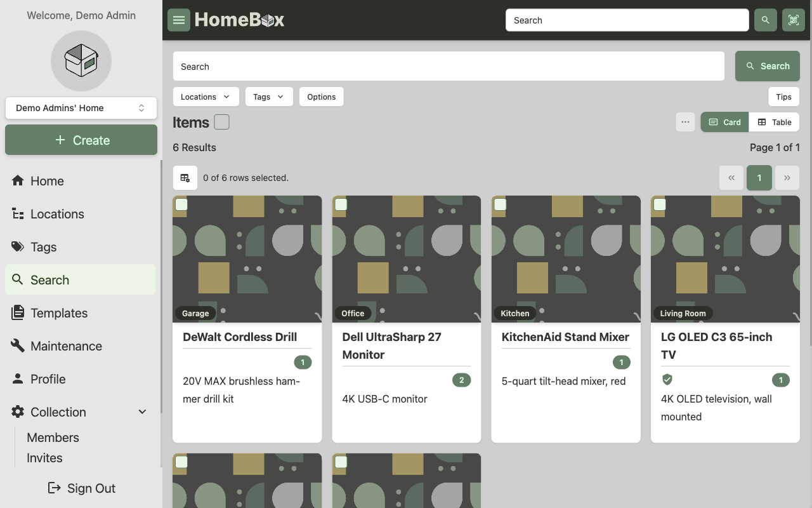Screen dimensions: 812x508
Task: Select the LG OLED C3 TV card checkbox
Action: tap(659, 204)
